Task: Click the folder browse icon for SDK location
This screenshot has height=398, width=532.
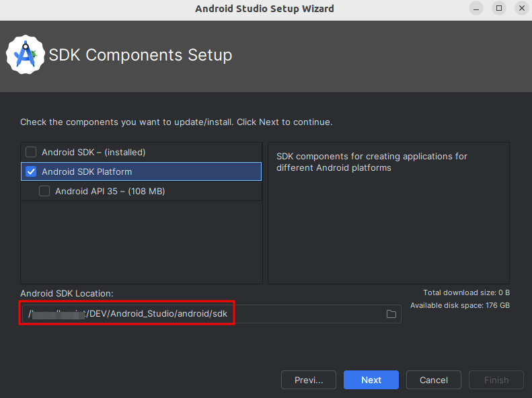Action: [391, 314]
